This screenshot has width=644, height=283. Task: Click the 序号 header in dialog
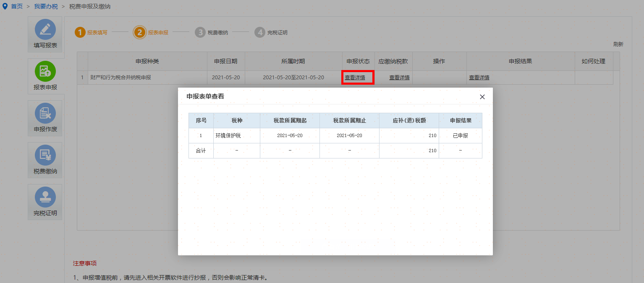201,120
